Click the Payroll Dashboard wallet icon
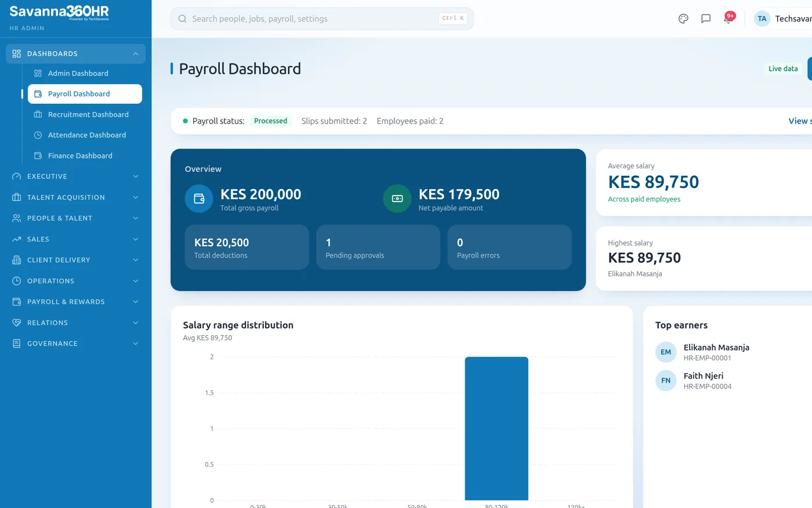Image resolution: width=812 pixels, height=508 pixels. point(38,94)
